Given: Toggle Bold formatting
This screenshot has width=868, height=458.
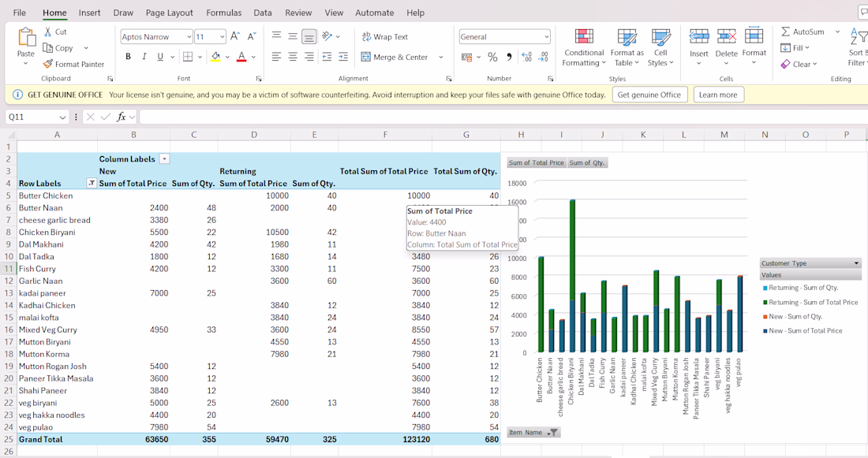Looking at the screenshot, I should click(128, 57).
